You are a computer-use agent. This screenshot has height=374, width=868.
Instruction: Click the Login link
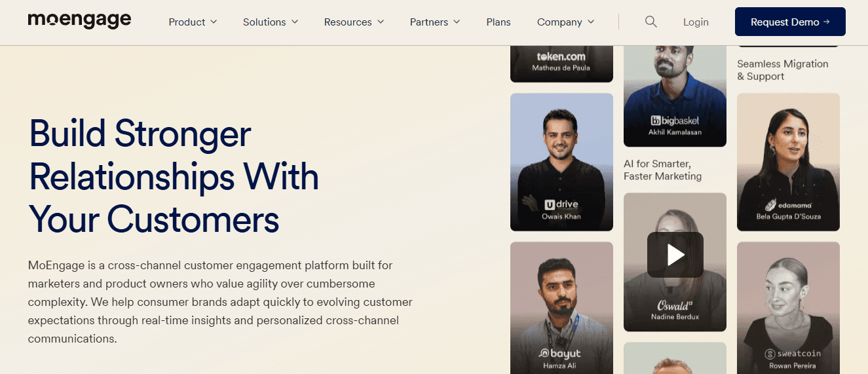click(x=696, y=22)
